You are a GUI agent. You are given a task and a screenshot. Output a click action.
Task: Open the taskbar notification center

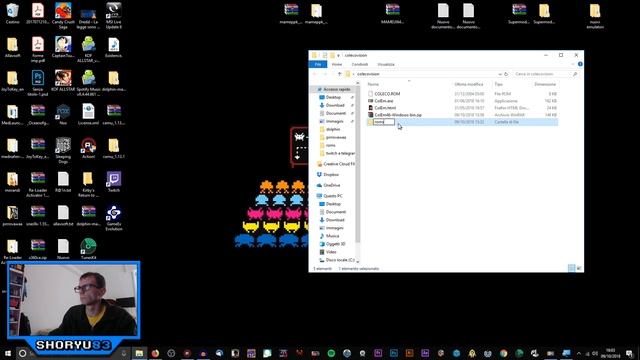tap(630, 353)
